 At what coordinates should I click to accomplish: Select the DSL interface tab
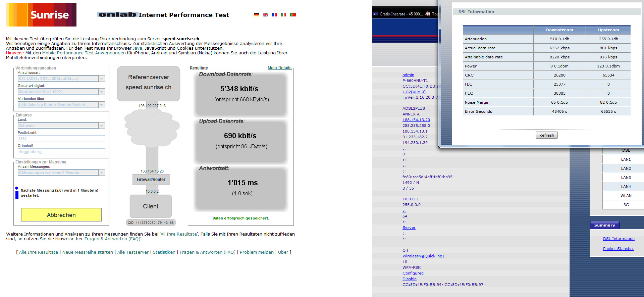click(623, 150)
